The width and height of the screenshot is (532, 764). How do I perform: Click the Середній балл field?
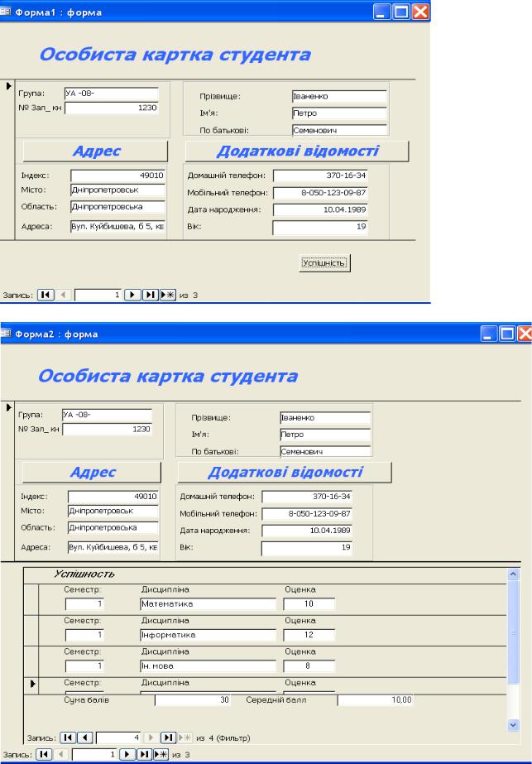[376, 700]
